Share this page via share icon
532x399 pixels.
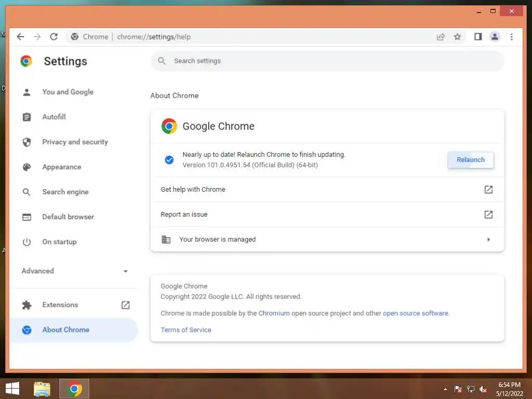441,37
